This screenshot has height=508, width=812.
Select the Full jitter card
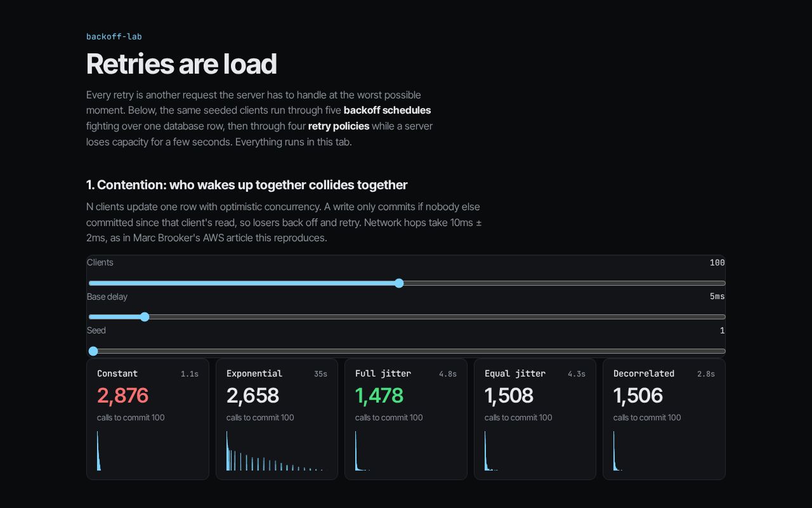[406, 419]
